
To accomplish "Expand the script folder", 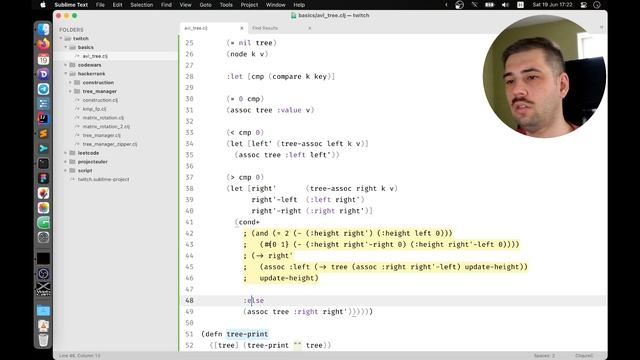I will pos(66,171).
